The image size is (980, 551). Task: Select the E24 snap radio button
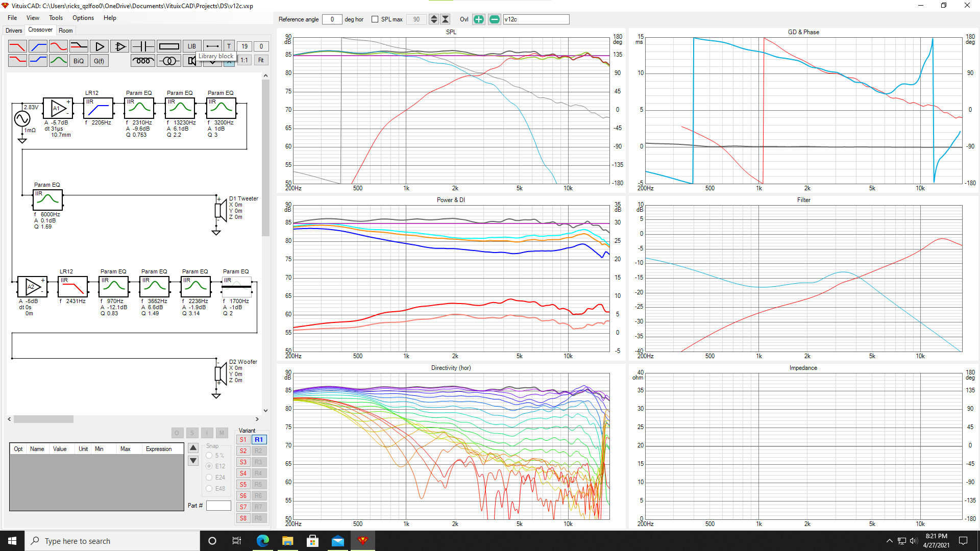209,478
